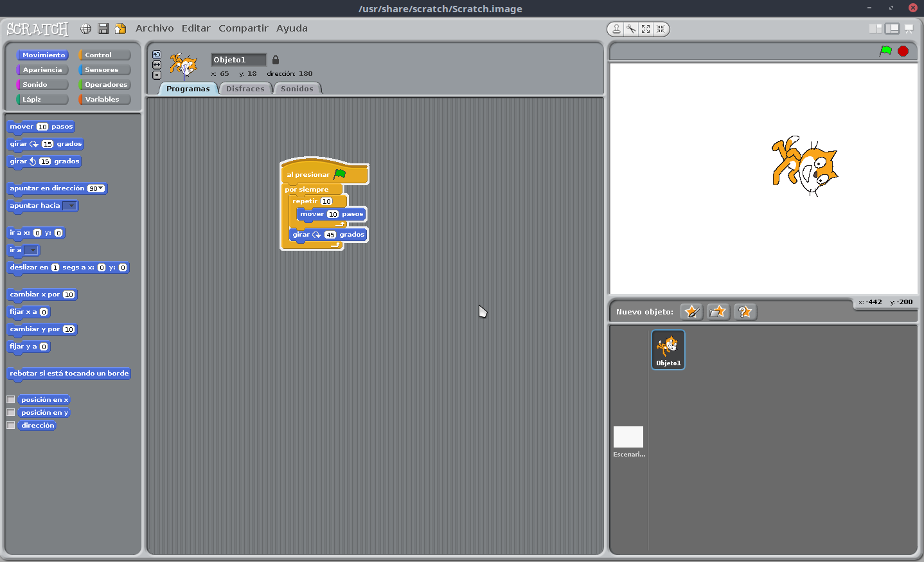Enable dirección monitor checkbox
Screen dimensions: 924x562
click(11, 425)
